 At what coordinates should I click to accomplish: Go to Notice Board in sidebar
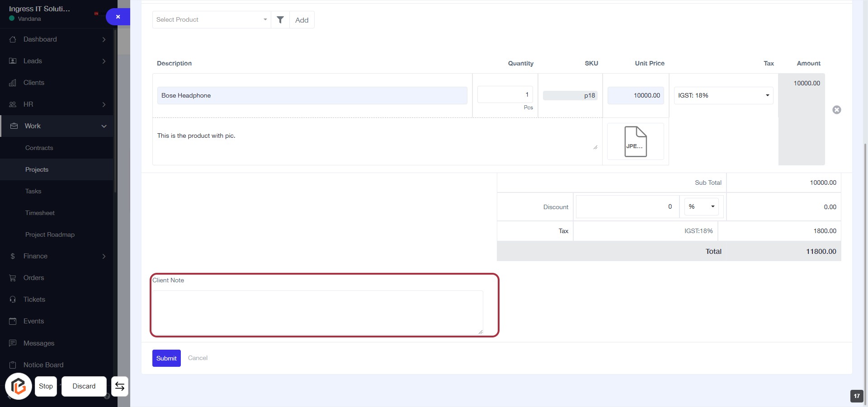click(43, 365)
